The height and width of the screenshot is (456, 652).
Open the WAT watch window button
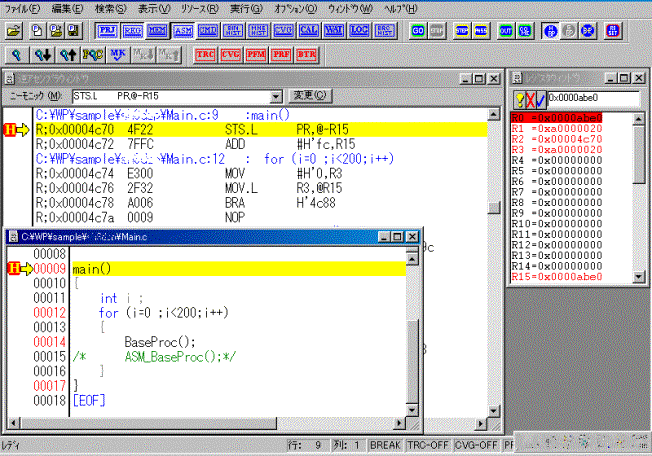(334, 31)
